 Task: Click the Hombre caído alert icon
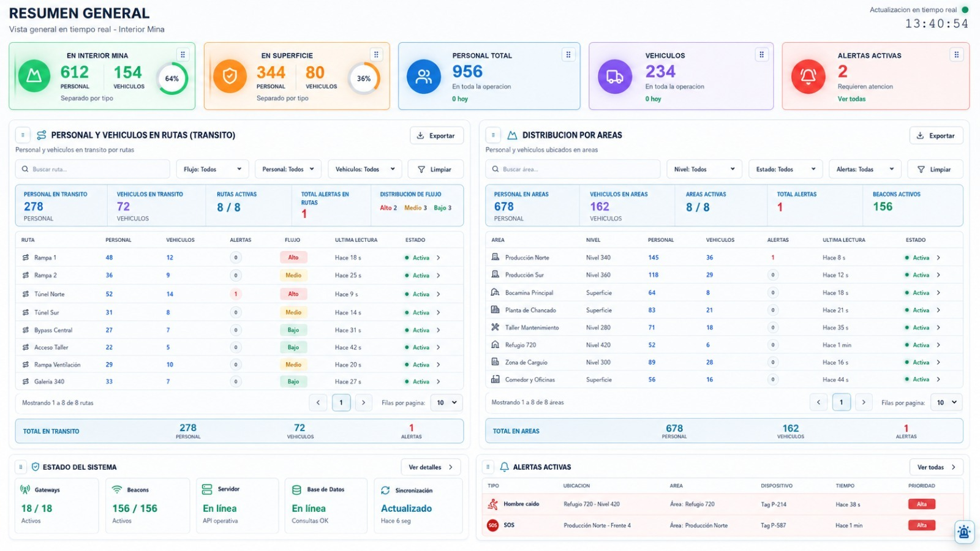point(492,504)
